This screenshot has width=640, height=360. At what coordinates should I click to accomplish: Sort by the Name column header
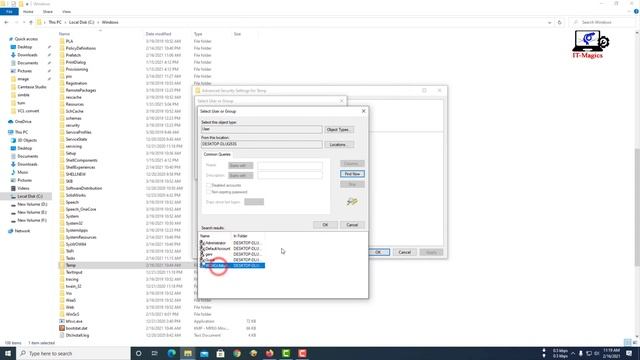(x=64, y=34)
